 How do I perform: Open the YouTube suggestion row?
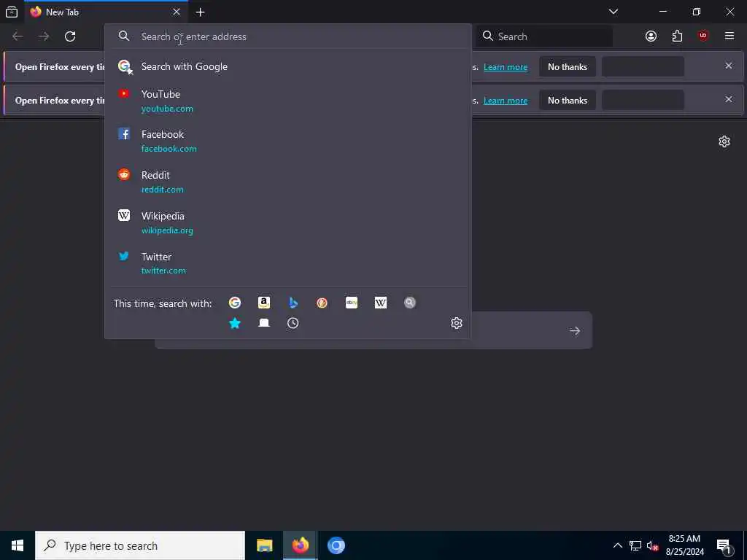[x=287, y=101]
